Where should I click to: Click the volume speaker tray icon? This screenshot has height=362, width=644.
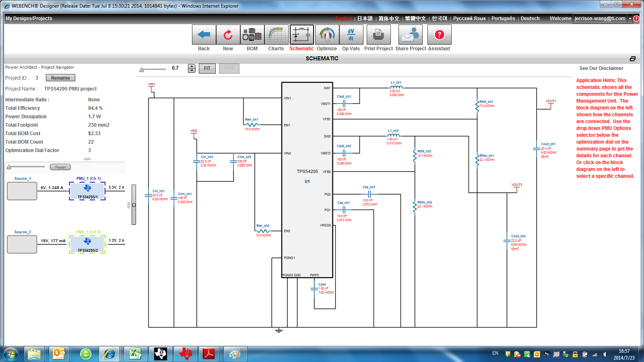[x=605, y=354]
